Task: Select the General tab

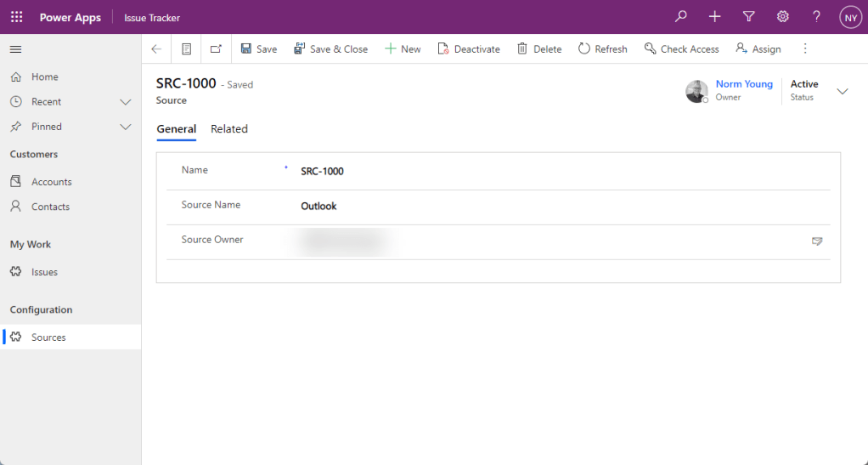Action: pyautogui.click(x=176, y=129)
